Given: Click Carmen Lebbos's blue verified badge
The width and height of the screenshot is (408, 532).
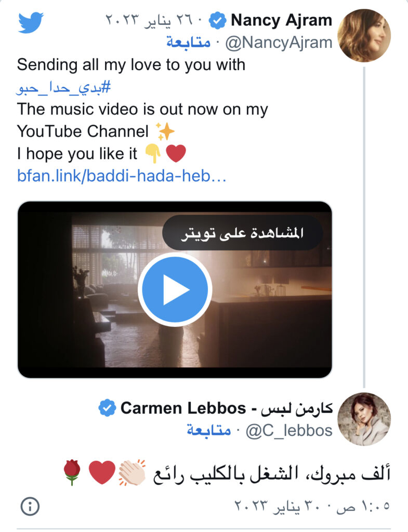Looking at the screenshot, I should [x=107, y=409].
